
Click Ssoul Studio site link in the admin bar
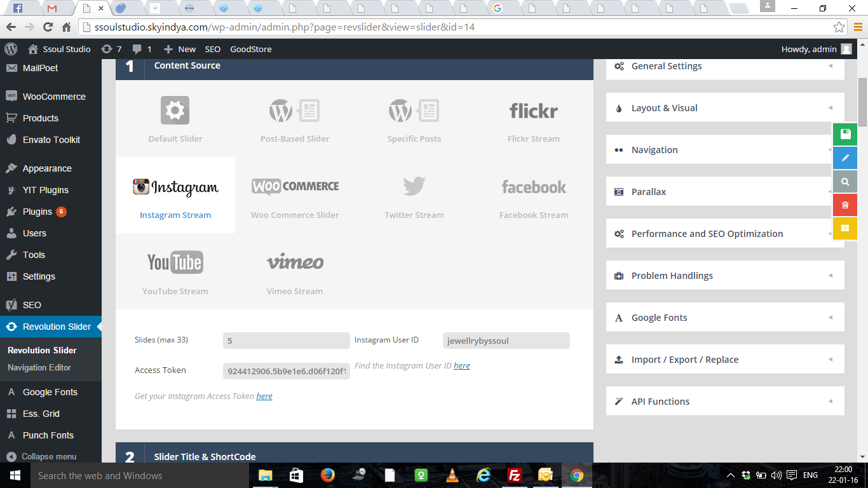click(60, 49)
